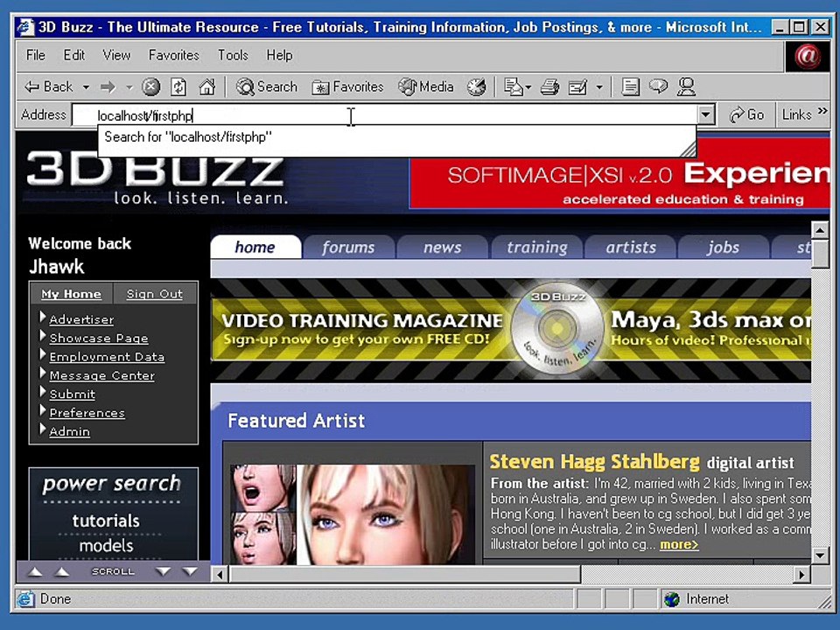Click the Submit link in the sidebar
The image size is (840, 630).
pyautogui.click(x=73, y=395)
